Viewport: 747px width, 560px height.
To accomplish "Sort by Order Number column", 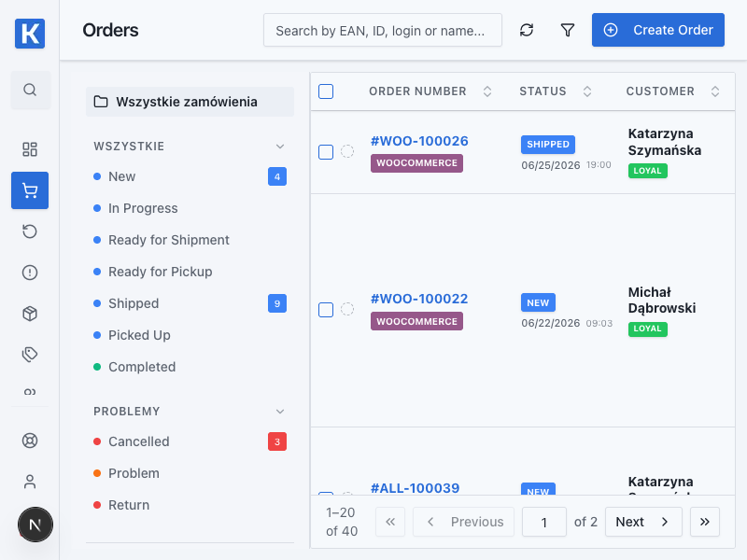I will click(x=486, y=91).
